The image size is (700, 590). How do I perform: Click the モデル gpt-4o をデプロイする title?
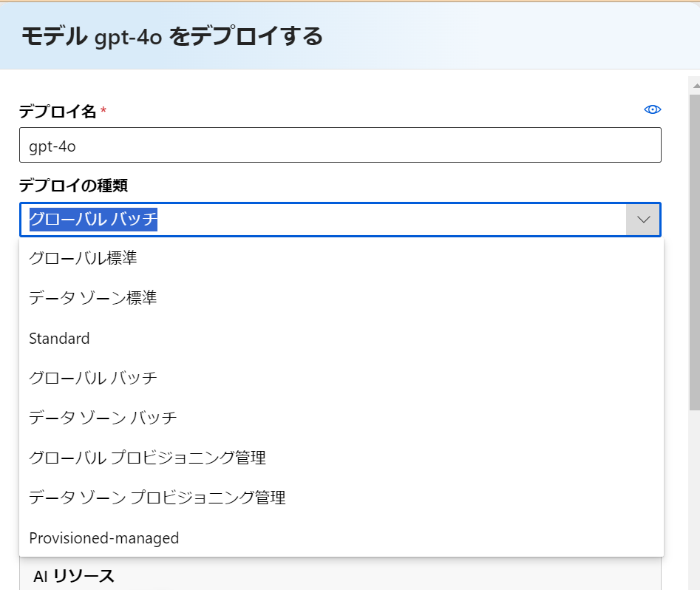(x=172, y=36)
